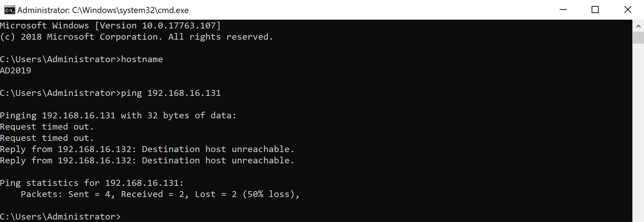Click the first "Destination host unreachable" reply
The image size is (644, 222).
(x=147, y=149)
